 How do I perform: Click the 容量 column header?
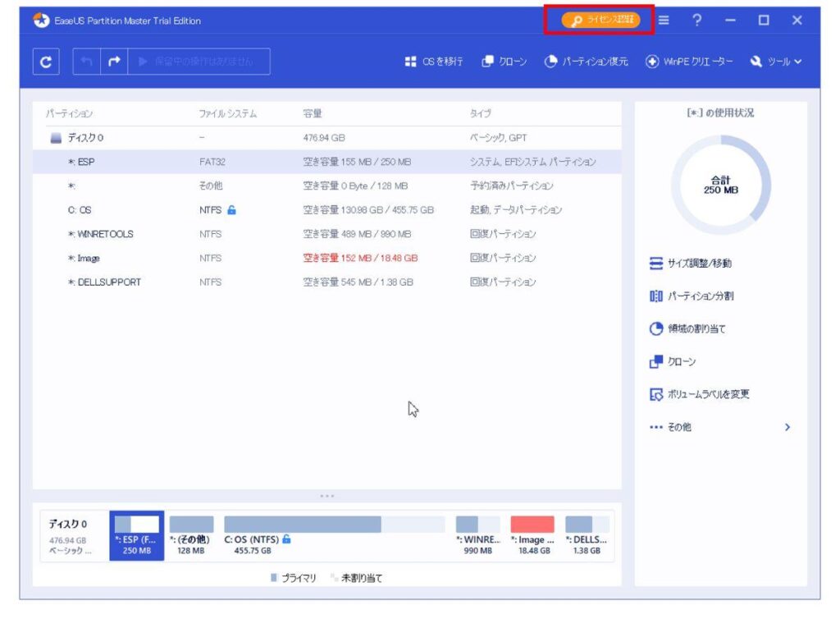click(x=313, y=113)
